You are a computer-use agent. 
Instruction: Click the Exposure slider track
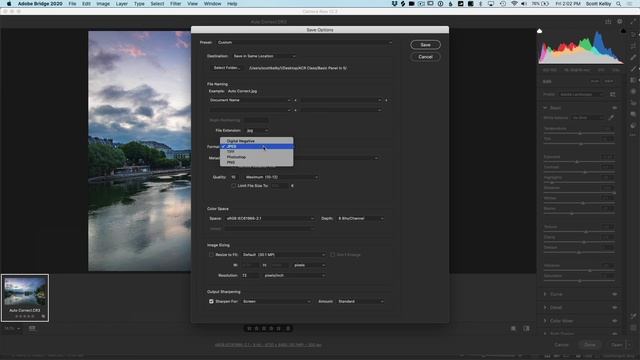(579, 162)
